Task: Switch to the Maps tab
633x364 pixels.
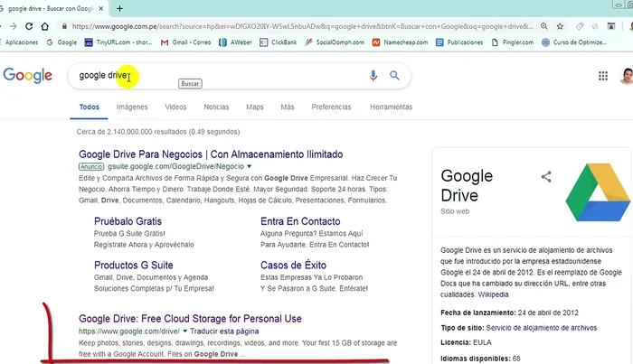Action: pos(255,107)
